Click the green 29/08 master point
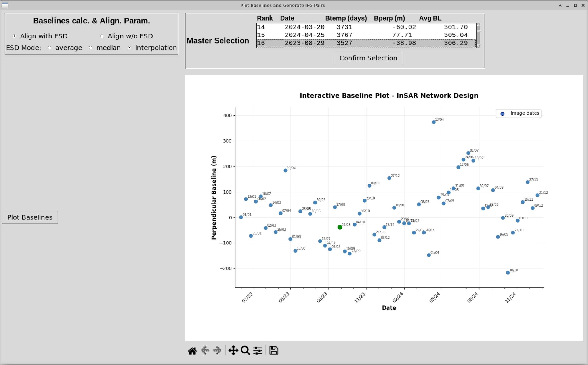This screenshot has width=588, height=365. [x=340, y=227]
